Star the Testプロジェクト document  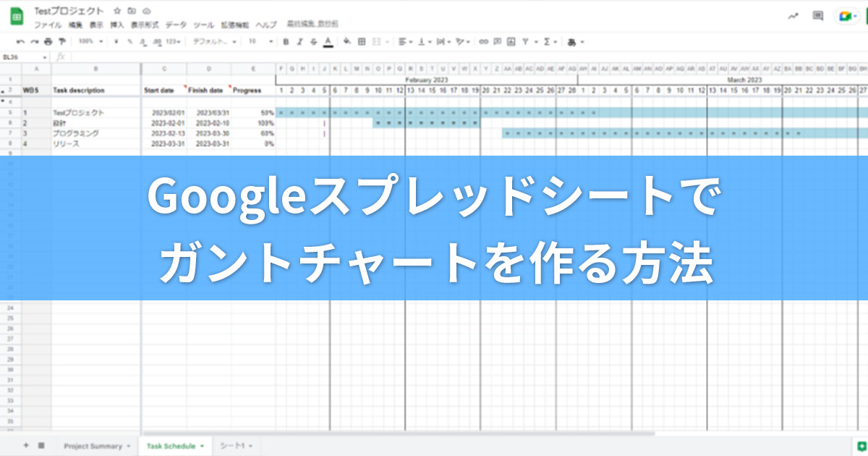point(116,12)
